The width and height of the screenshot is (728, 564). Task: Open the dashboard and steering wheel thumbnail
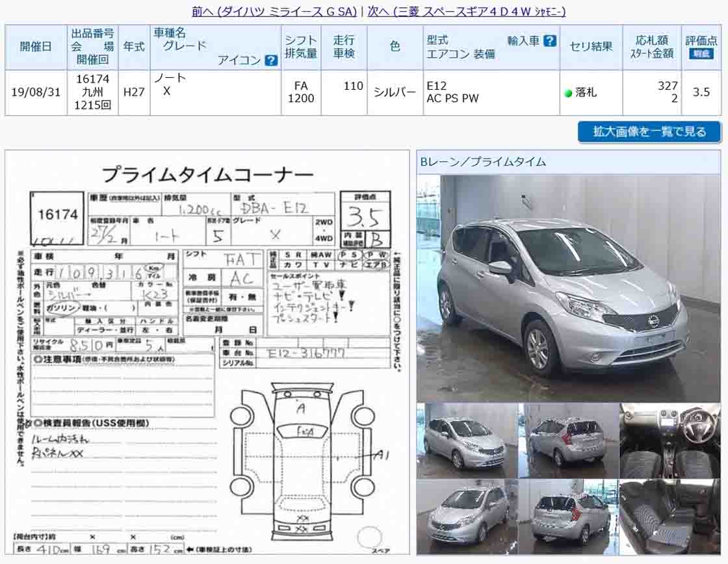[670, 441]
